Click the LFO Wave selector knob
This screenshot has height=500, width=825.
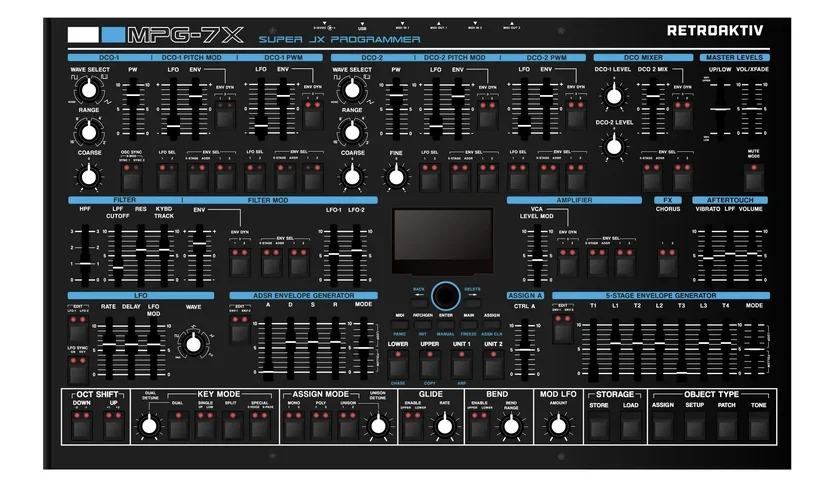click(193, 344)
